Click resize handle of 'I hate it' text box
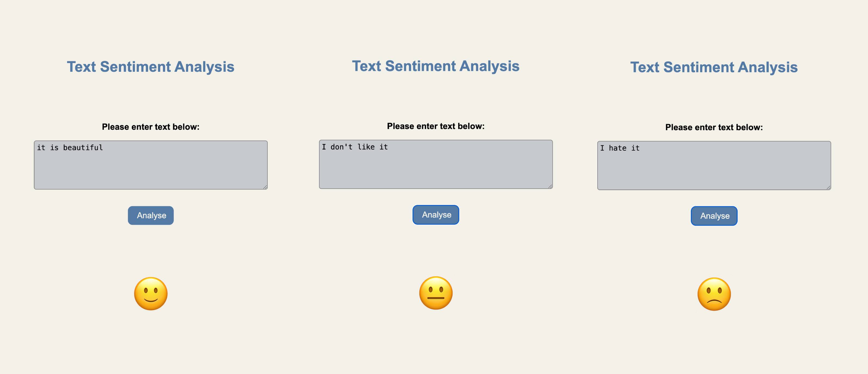 (x=829, y=188)
